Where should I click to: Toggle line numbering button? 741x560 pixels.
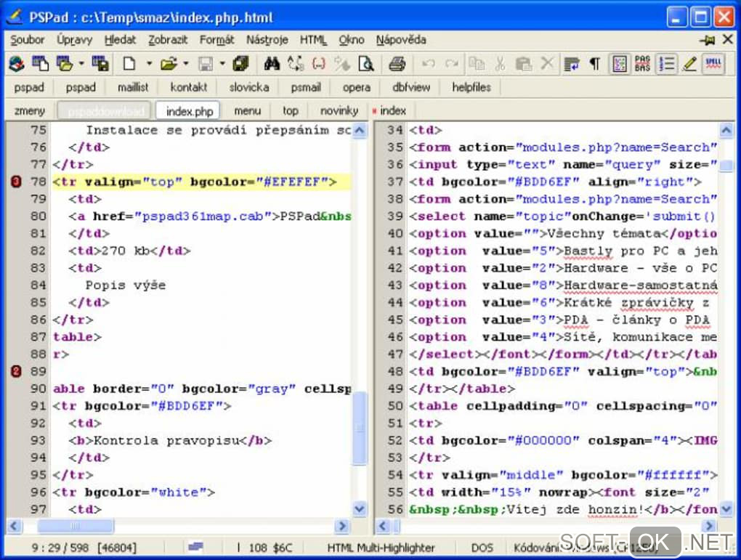(666, 64)
